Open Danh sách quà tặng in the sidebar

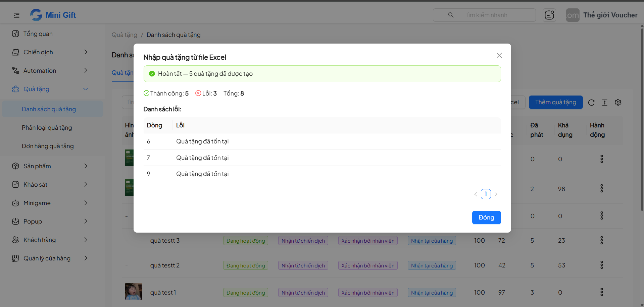point(52,109)
